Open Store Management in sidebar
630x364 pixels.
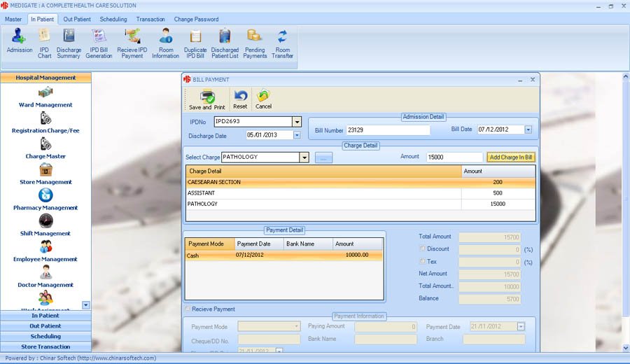(45, 175)
